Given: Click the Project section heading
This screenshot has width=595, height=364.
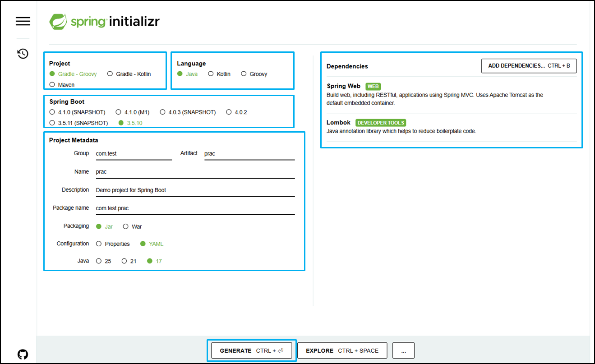Looking at the screenshot, I should [x=60, y=64].
